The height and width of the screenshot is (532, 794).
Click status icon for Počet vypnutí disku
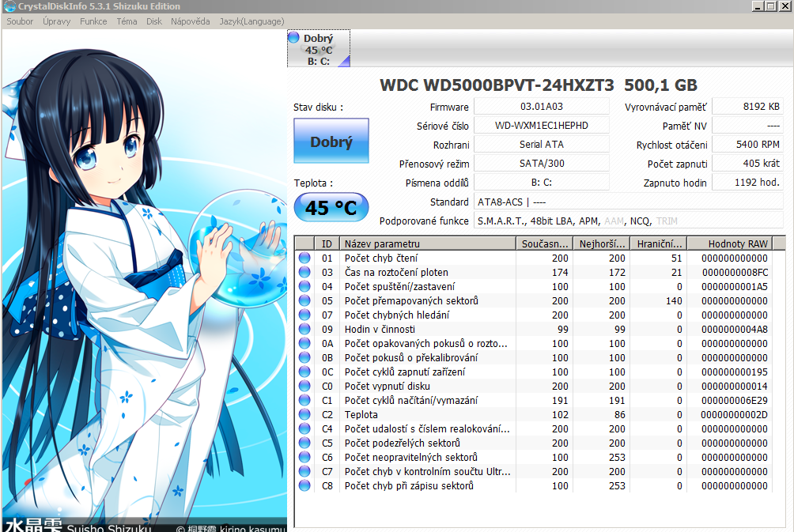coord(304,386)
